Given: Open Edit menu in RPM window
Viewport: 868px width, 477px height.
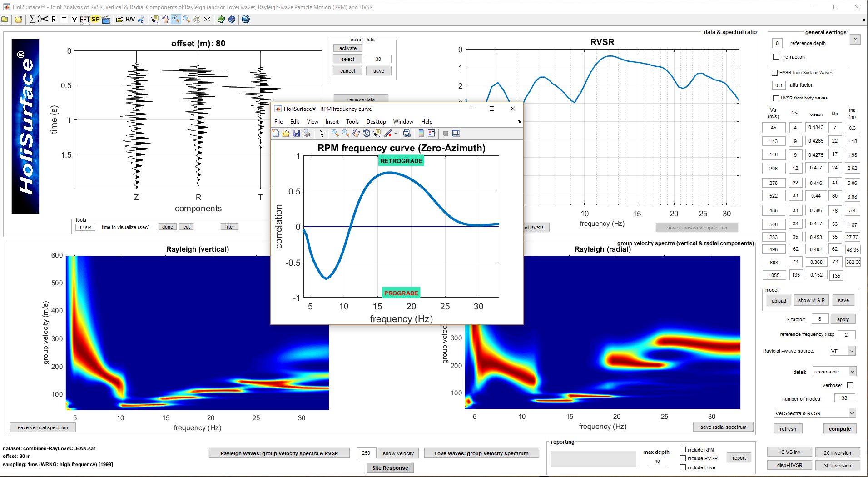Looking at the screenshot, I should (x=295, y=122).
